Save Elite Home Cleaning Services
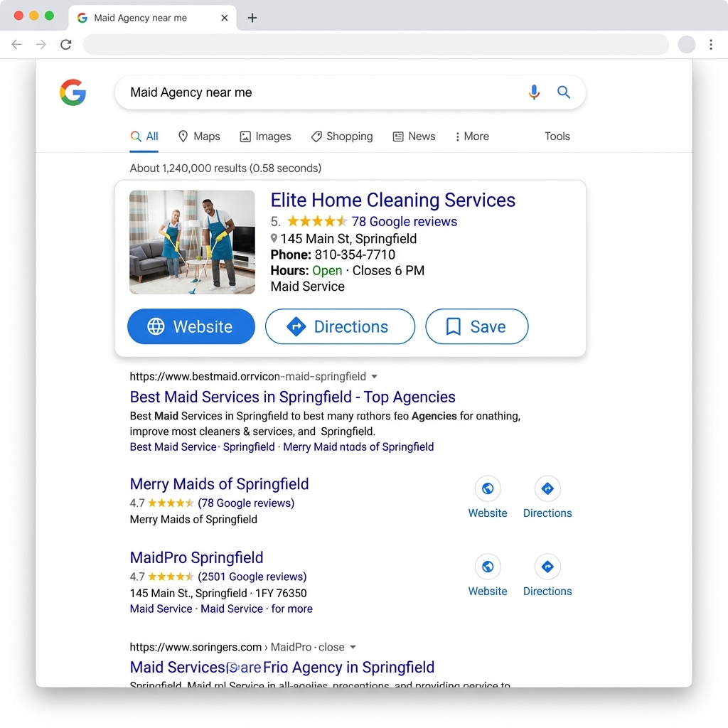This screenshot has height=728, width=728. (x=477, y=326)
